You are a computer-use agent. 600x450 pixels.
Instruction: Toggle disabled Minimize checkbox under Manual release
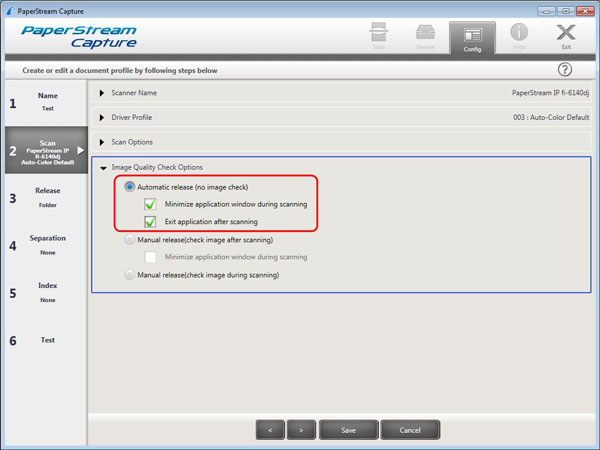coord(150,257)
